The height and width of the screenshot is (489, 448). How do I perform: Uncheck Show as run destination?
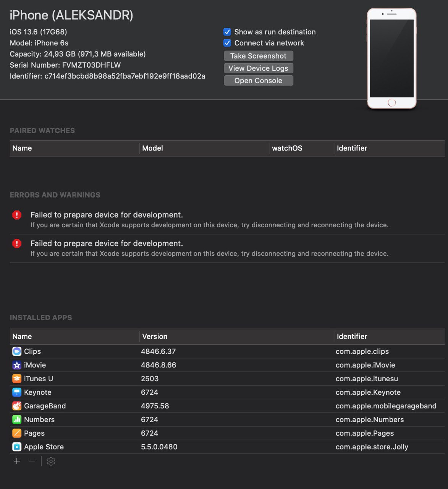click(x=227, y=32)
